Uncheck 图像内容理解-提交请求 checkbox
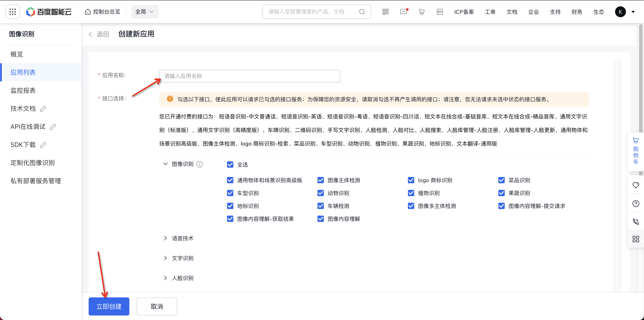The width and height of the screenshot is (644, 320). tap(502, 206)
